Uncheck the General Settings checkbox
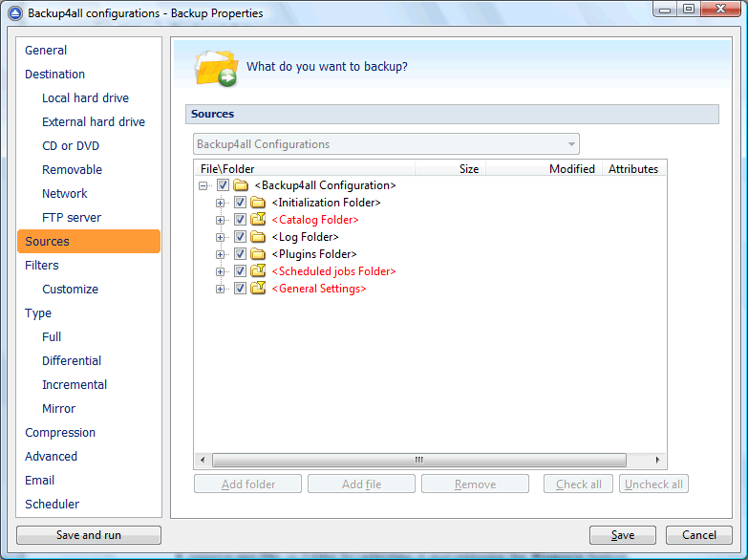Viewport: 748px width, 560px height. pos(240,289)
